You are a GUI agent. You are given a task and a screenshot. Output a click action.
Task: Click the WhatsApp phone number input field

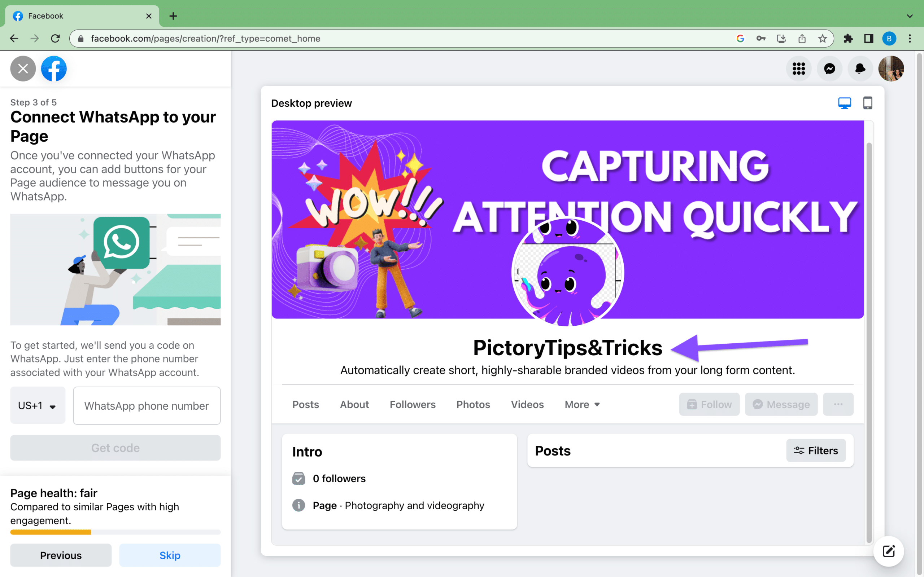146,405
